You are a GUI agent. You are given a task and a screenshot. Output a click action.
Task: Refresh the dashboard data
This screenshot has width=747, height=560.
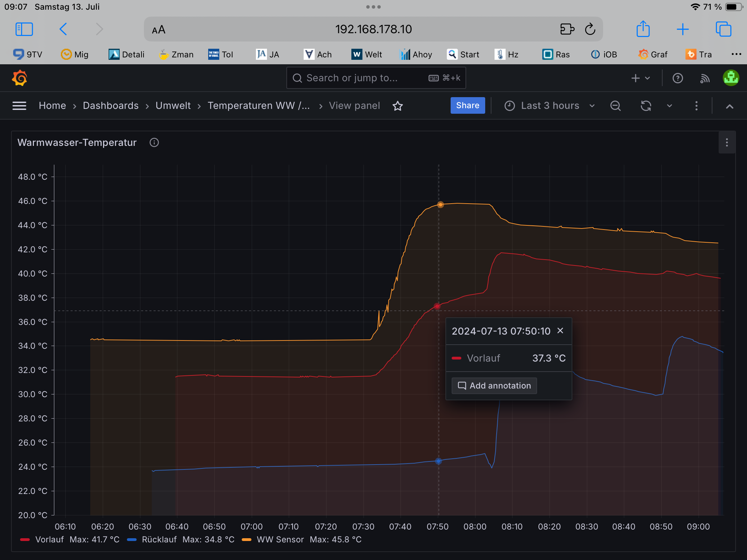pos(646,106)
